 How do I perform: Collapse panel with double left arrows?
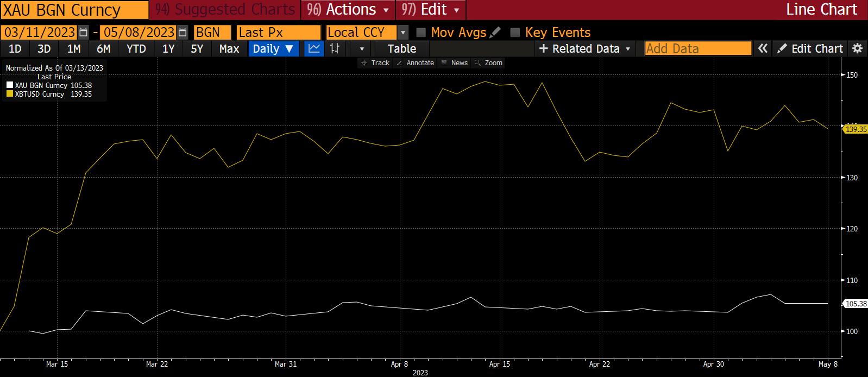[763, 49]
